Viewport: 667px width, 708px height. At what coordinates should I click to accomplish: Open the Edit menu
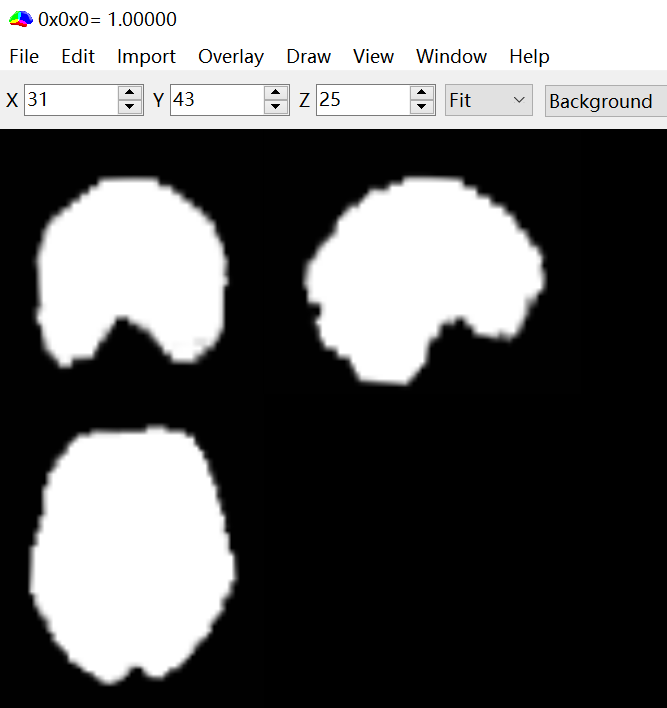click(x=78, y=56)
